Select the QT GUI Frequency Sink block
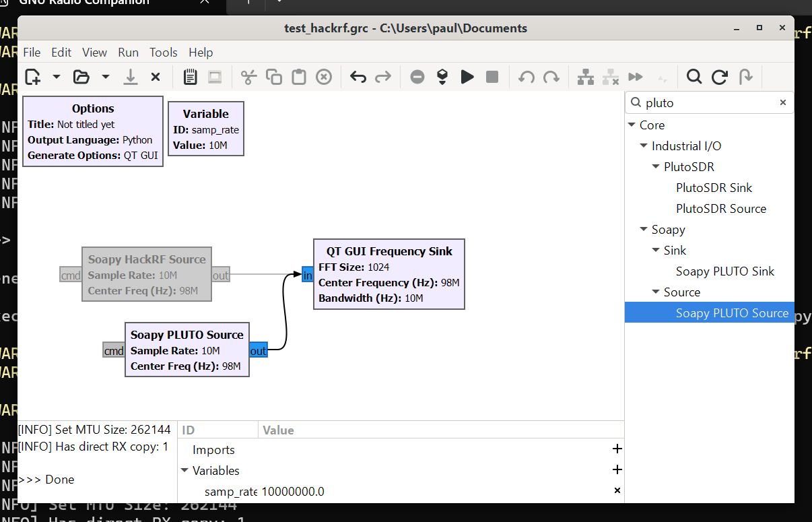812x522 pixels. pyautogui.click(x=389, y=274)
